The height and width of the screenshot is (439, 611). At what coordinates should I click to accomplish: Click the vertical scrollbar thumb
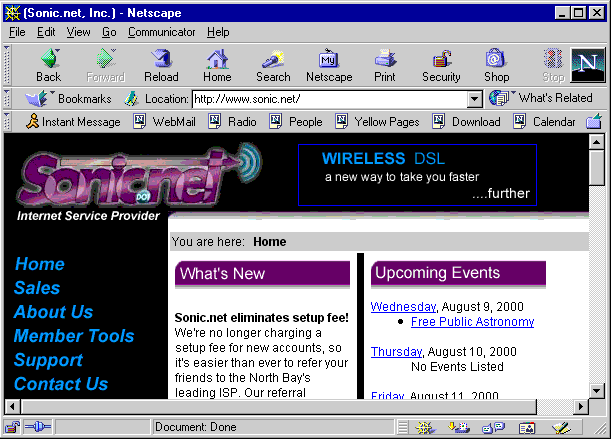tap(597, 167)
